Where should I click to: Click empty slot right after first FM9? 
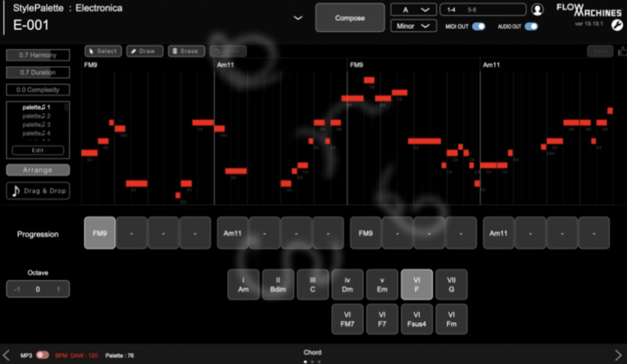tap(132, 233)
